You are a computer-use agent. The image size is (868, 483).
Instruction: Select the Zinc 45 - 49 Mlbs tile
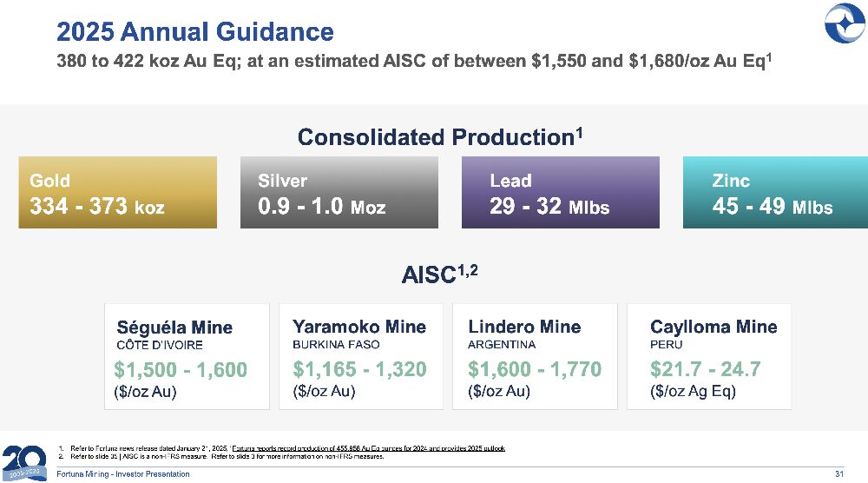click(x=774, y=193)
